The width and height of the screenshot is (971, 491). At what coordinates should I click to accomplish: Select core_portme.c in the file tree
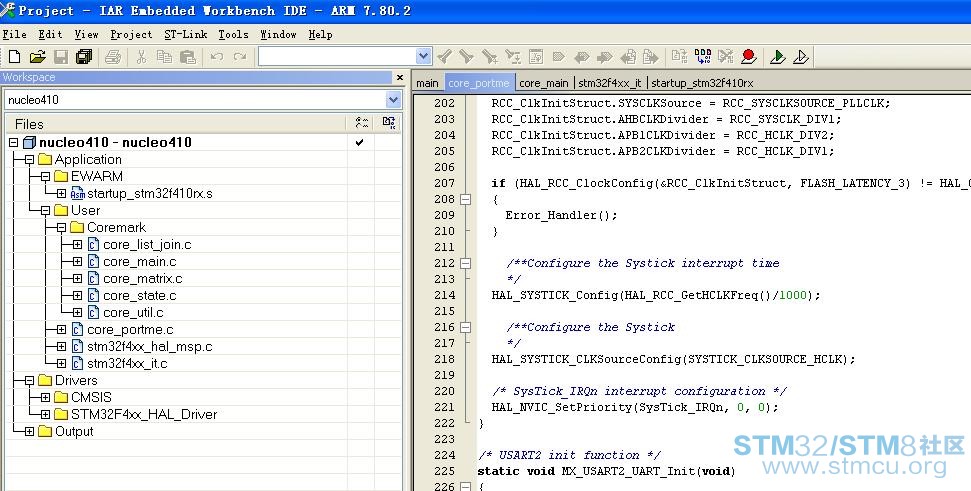pos(130,330)
